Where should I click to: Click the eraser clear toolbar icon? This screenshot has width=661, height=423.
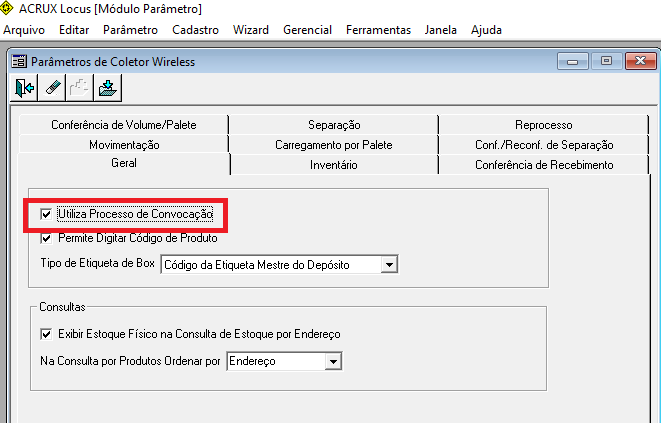[52, 88]
